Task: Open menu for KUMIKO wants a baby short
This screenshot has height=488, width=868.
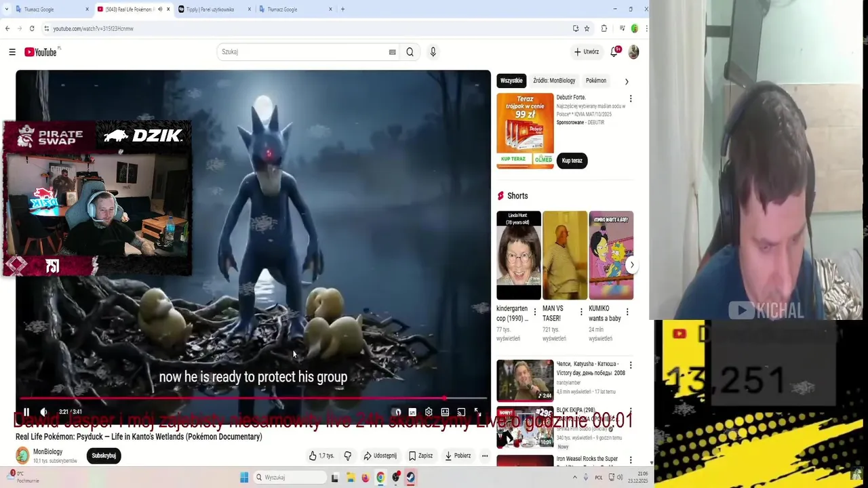Action: click(x=627, y=312)
